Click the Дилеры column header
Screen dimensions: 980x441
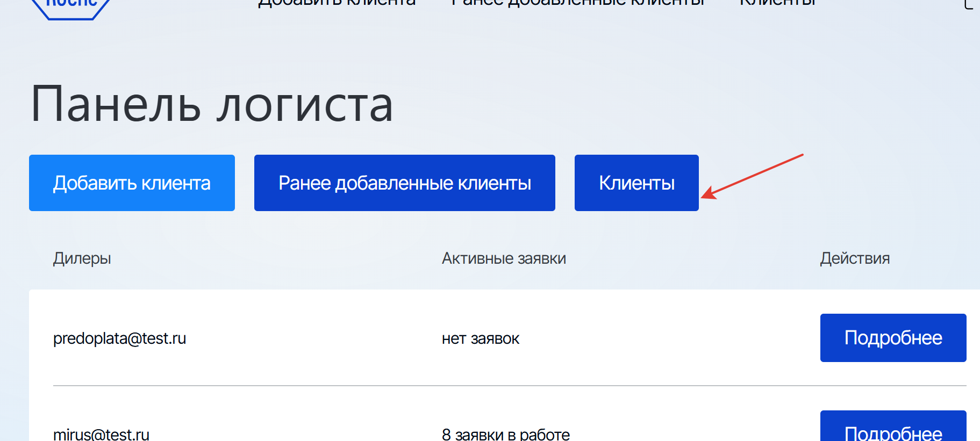pyautogui.click(x=82, y=258)
